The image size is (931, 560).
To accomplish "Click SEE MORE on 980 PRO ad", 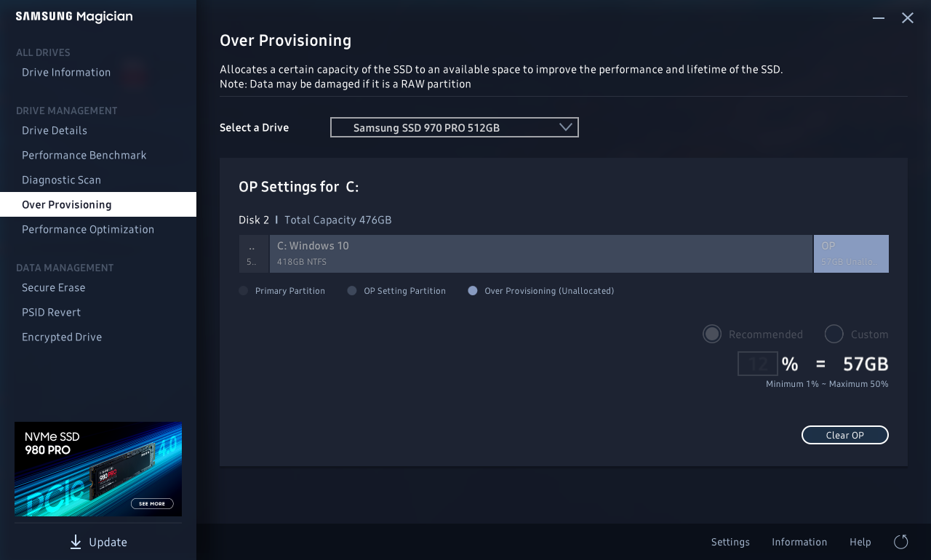I will point(153,503).
